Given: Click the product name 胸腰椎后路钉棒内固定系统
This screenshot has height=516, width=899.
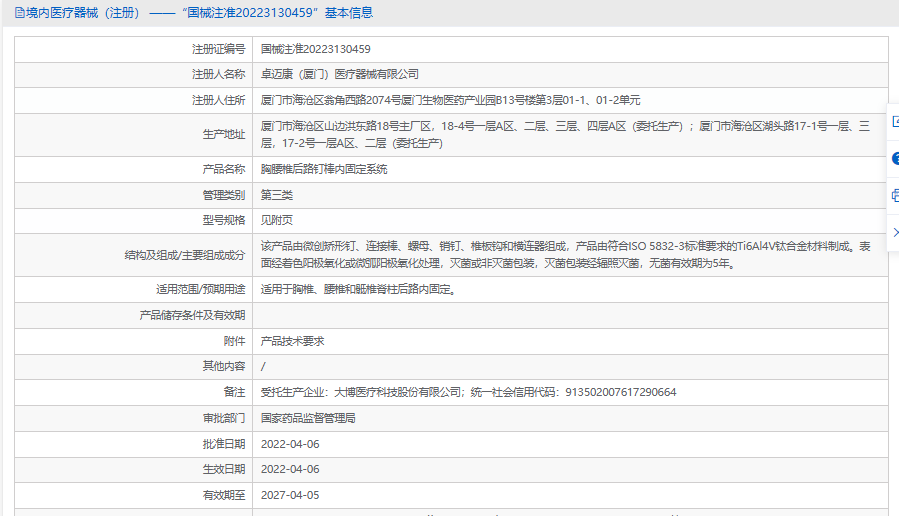Looking at the screenshot, I should pyautogui.click(x=324, y=169).
